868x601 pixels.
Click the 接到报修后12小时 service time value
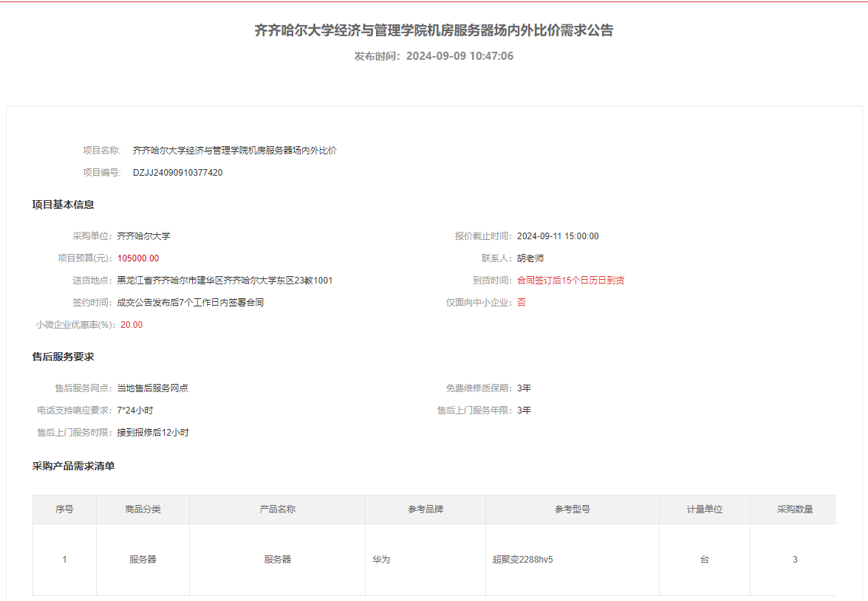coord(153,433)
